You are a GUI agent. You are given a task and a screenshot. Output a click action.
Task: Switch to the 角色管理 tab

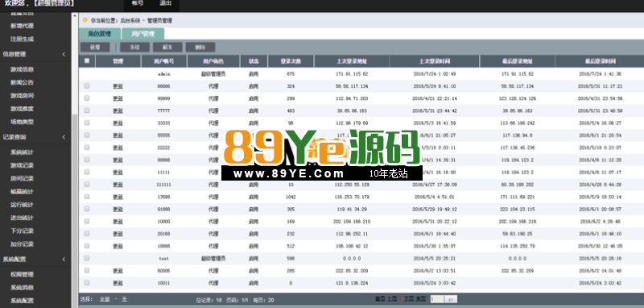click(100, 34)
